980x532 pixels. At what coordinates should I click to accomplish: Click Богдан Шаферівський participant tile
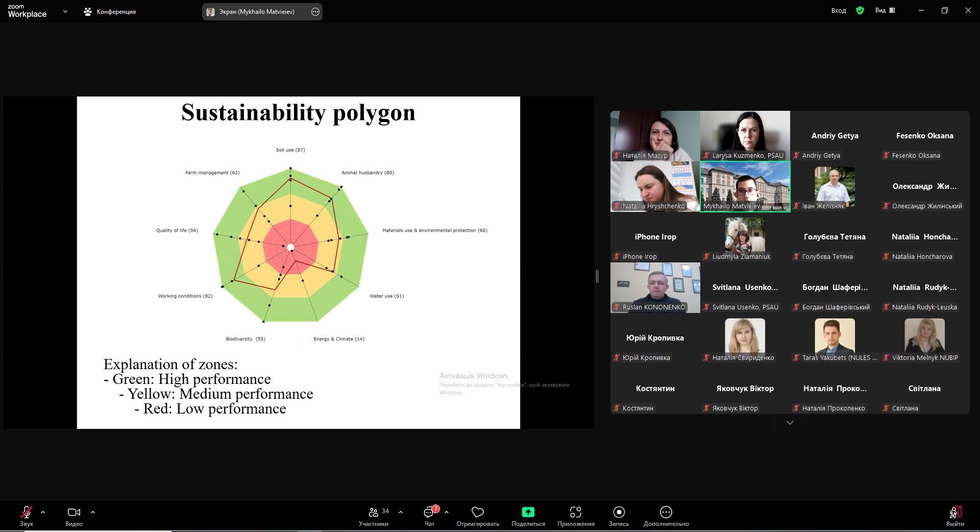pos(835,287)
